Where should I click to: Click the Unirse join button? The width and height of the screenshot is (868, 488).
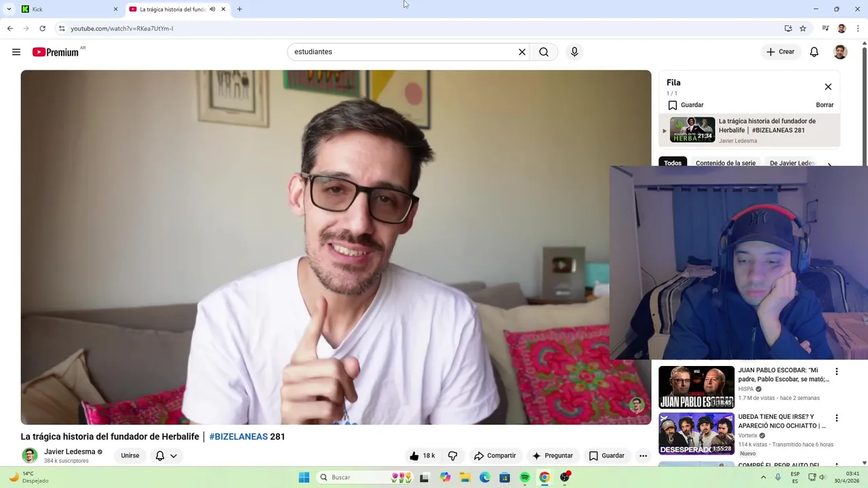130,455
